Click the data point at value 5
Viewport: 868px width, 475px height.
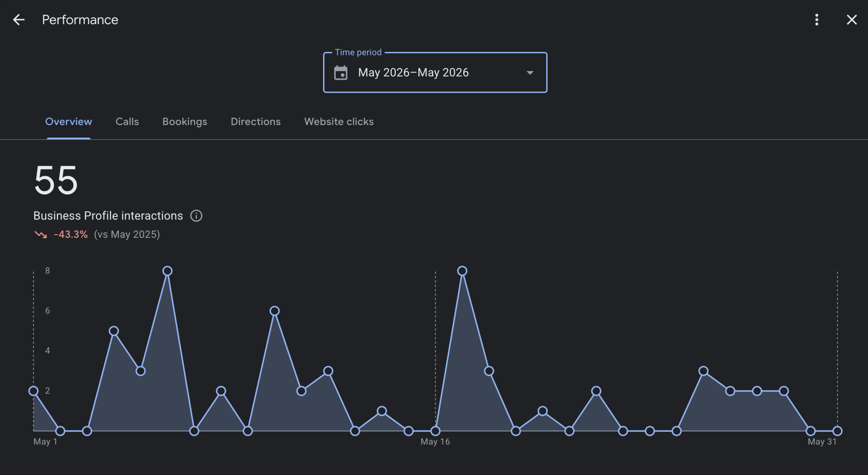[114, 331]
